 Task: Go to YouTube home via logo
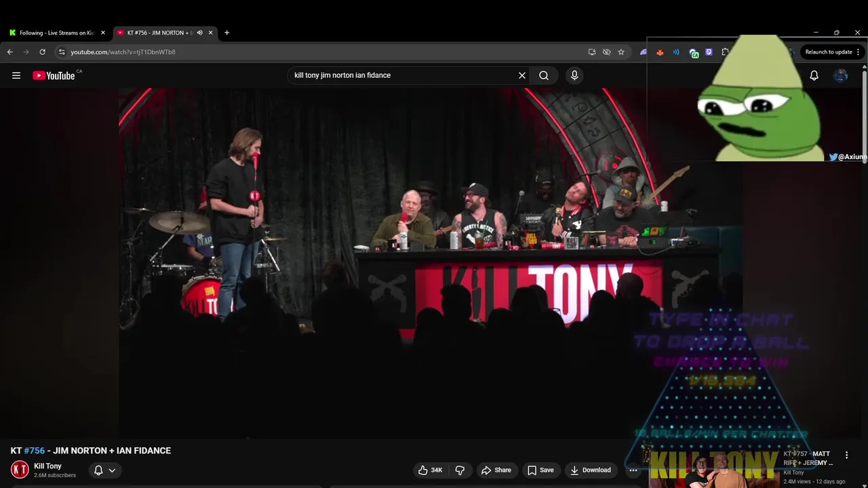click(54, 75)
